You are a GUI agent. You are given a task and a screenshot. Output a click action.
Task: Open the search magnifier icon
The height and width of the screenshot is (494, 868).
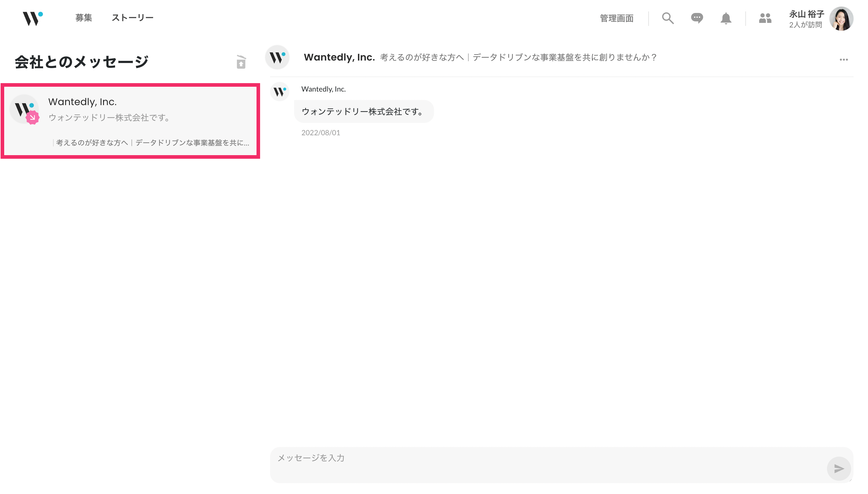pyautogui.click(x=667, y=18)
